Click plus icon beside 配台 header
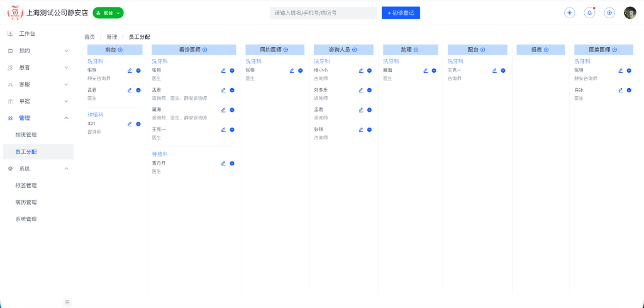Image resolution: width=644 pixels, height=308 pixels. pyautogui.click(x=483, y=50)
